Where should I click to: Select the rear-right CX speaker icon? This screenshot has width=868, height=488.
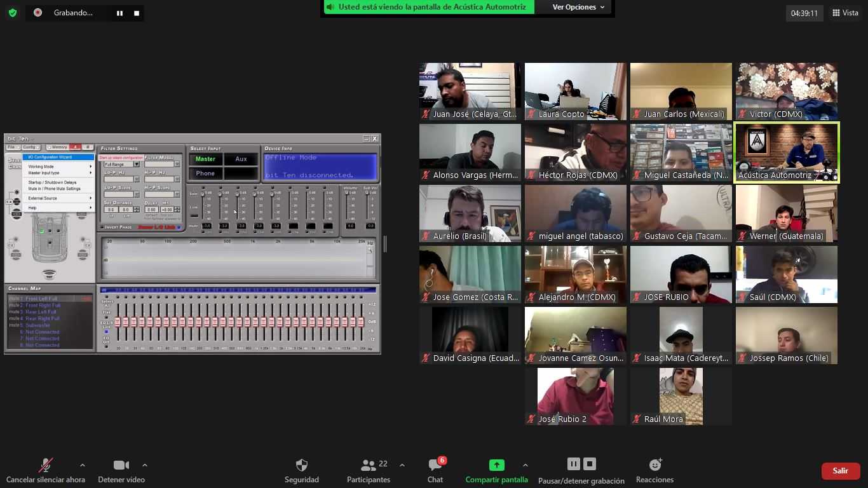(88, 245)
